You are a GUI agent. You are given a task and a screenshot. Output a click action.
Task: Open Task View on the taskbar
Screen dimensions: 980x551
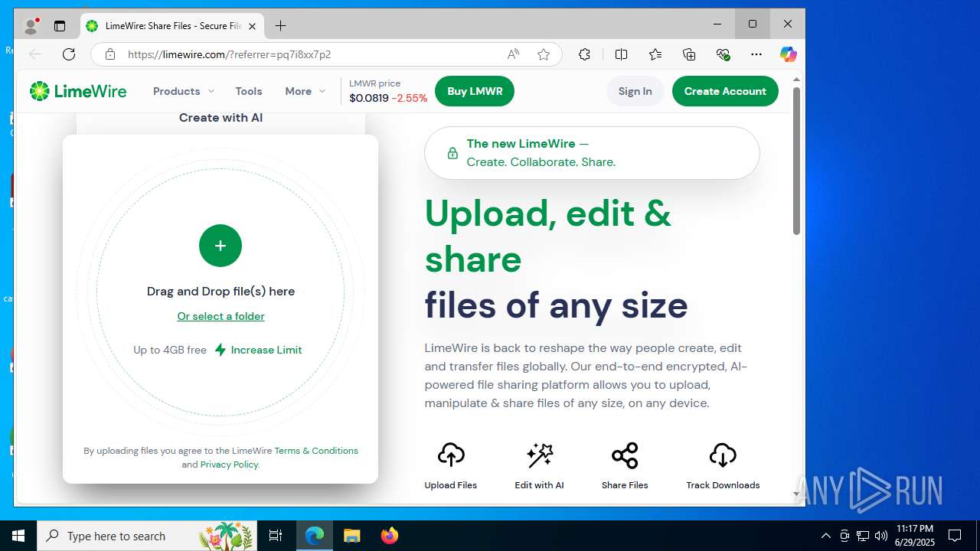[x=276, y=536]
